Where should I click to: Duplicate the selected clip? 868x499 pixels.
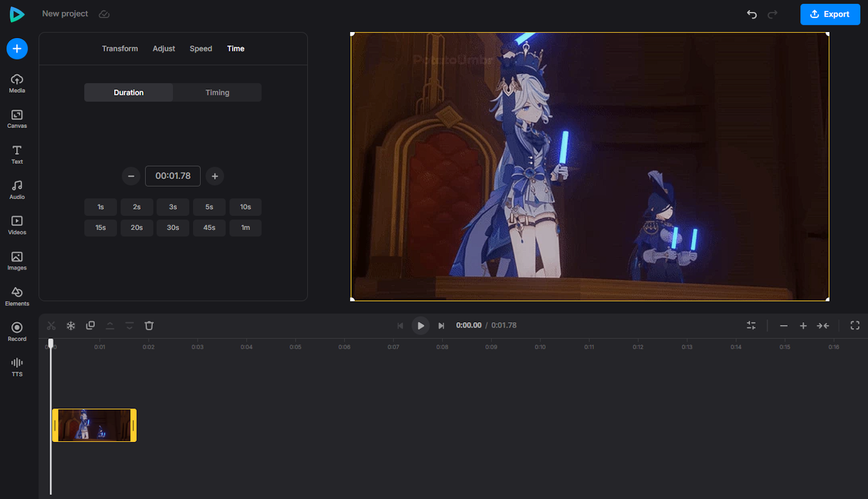pos(90,325)
